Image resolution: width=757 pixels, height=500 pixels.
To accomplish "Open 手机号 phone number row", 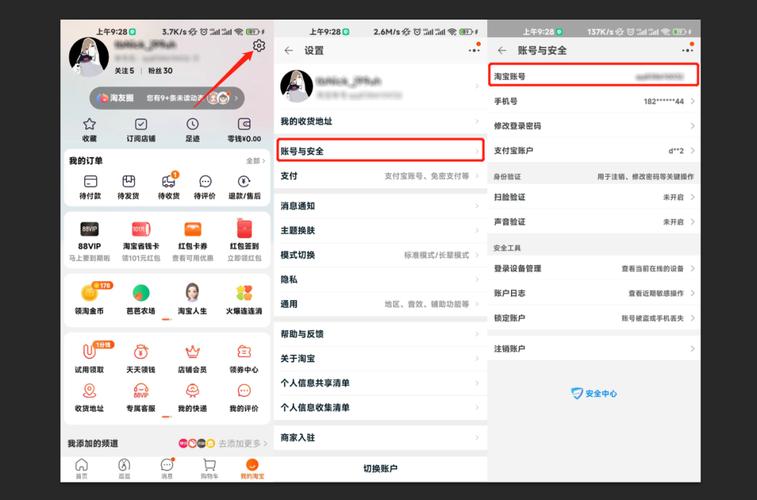I will coord(594,101).
